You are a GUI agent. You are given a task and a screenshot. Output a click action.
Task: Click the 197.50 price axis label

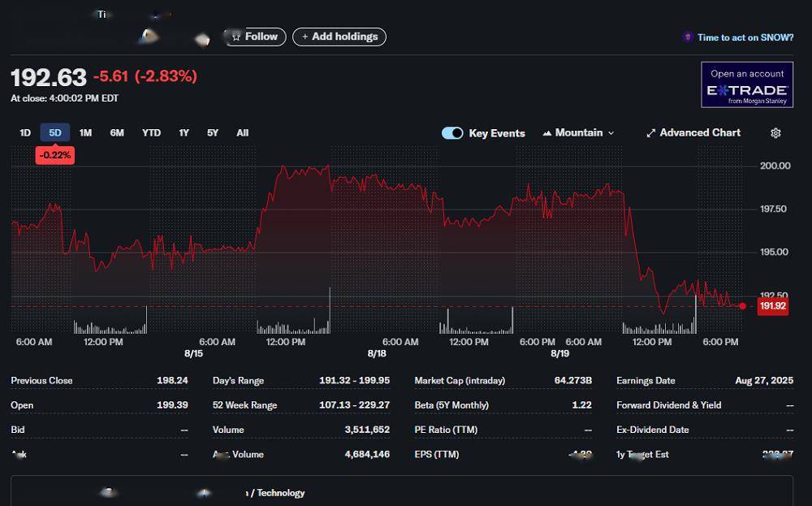(x=773, y=209)
